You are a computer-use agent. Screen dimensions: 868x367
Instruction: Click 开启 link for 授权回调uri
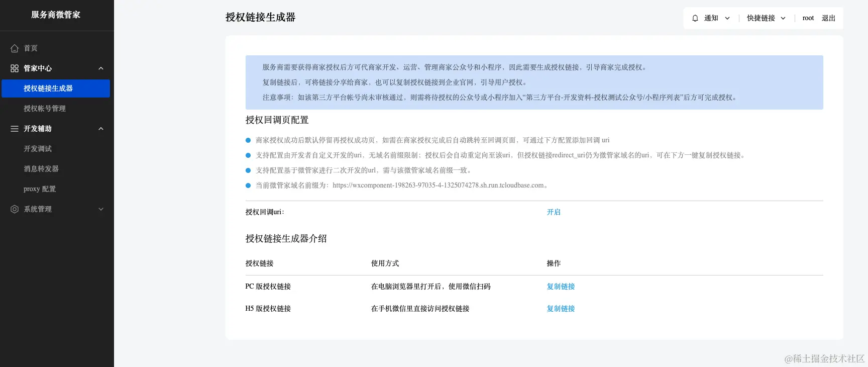point(554,212)
